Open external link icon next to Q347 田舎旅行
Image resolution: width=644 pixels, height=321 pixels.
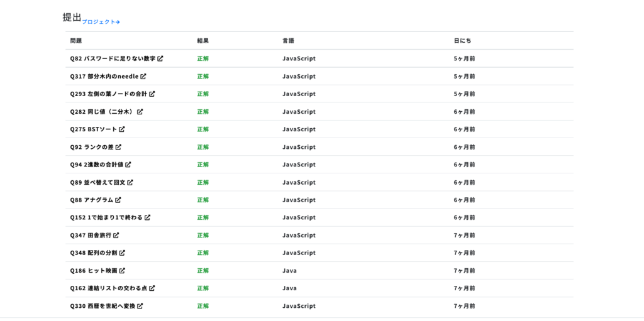click(x=116, y=235)
